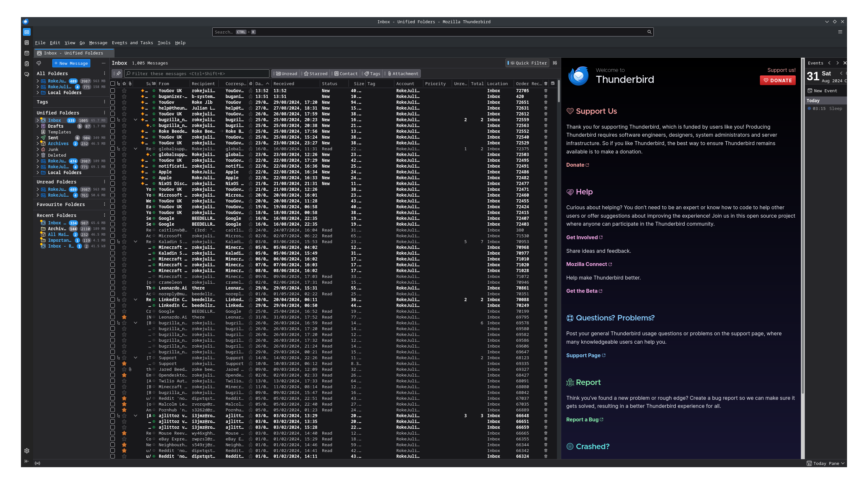
Task: Click the New Message button
Action: click(71, 63)
